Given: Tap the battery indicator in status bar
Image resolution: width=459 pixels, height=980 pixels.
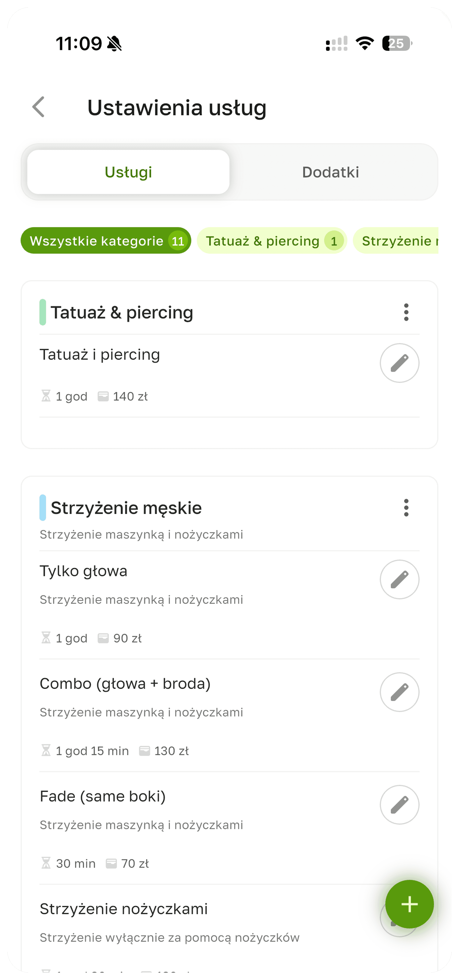Looking at the screenshot, I should (397, 43).
